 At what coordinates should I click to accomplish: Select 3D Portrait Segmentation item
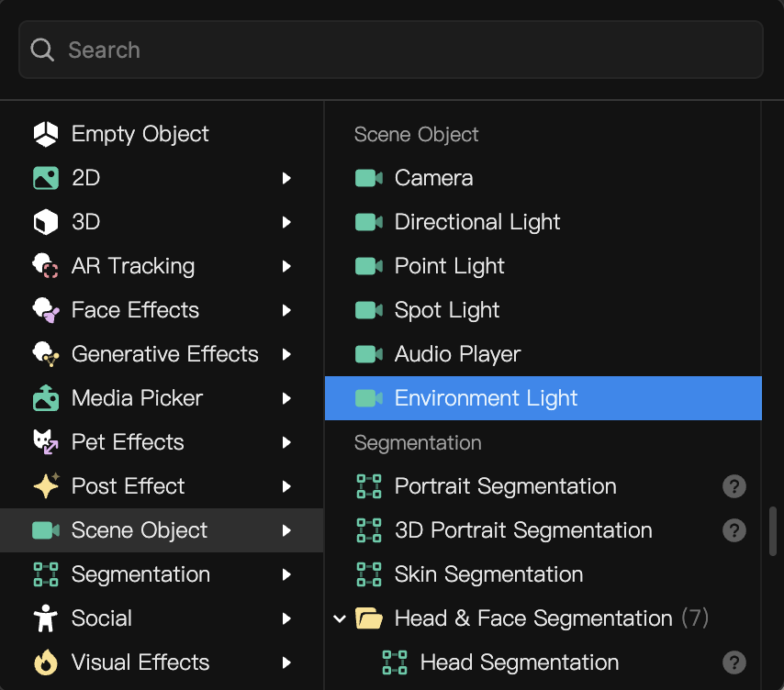click(543, 530)
